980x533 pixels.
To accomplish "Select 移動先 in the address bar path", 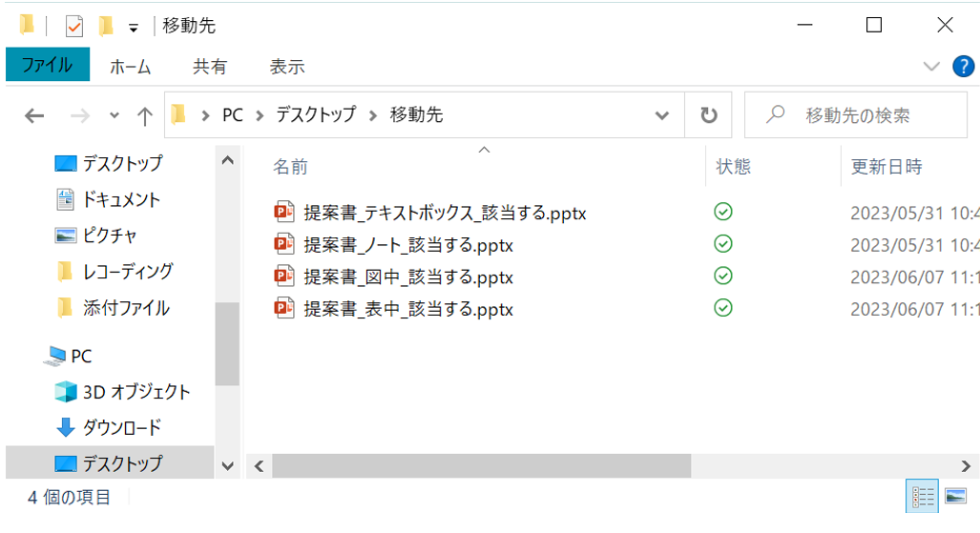I will click(416, 115).
